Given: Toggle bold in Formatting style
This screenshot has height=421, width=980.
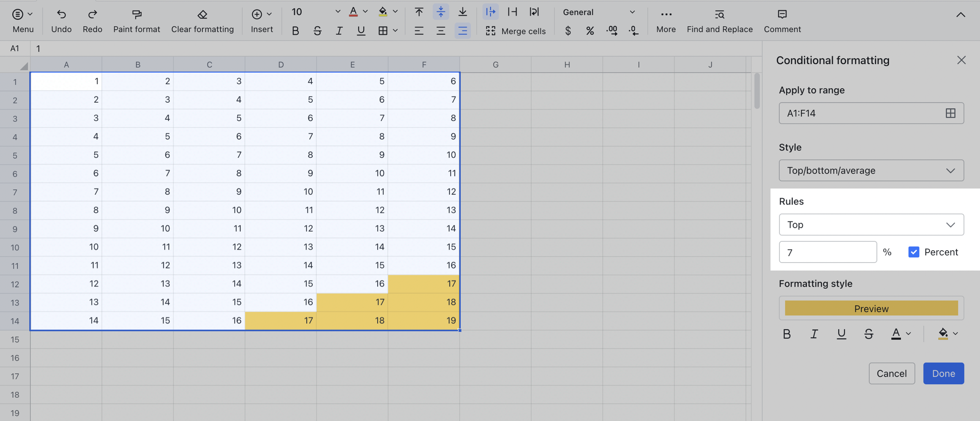Looking at the screenshot, I should (787, 334).
